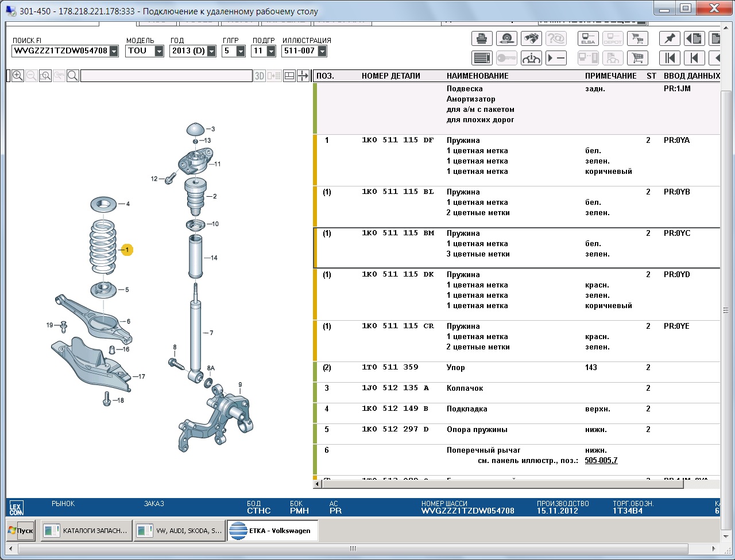Click engine code CTHC in status bar
735x560 pixels.
258,511
